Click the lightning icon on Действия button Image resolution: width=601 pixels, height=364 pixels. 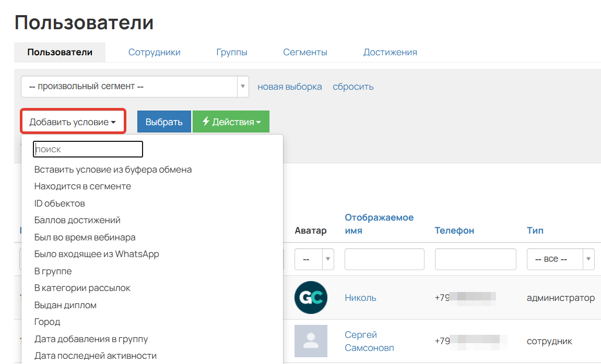[x=206, y=121]
